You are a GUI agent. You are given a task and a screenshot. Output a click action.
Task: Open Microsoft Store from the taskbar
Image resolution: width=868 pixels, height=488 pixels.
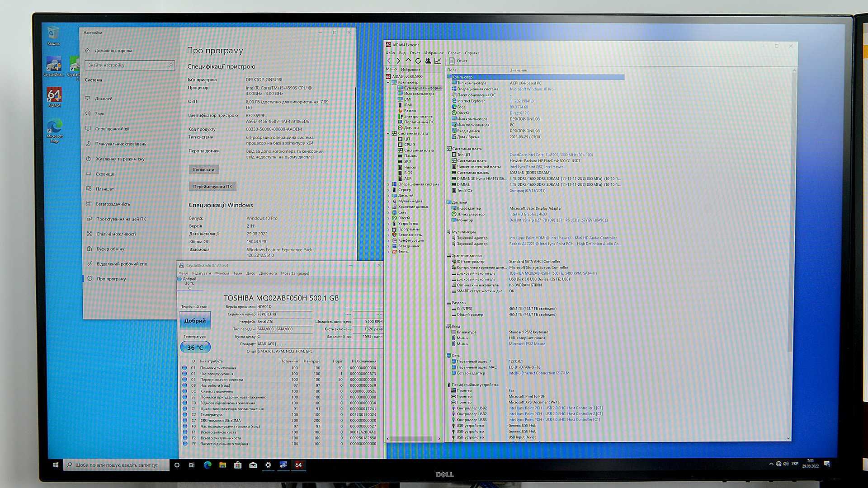(x=238, y=465)
